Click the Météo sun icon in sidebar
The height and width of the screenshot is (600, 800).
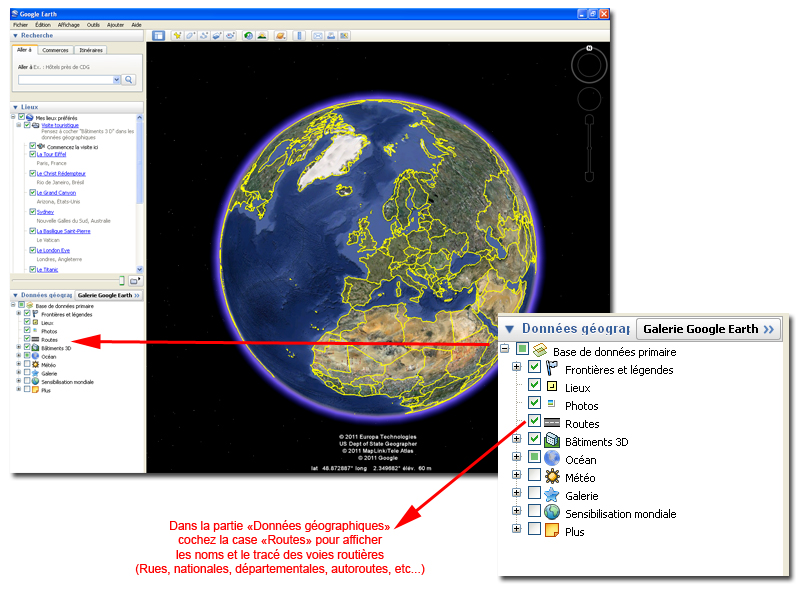pyautogui.click(x=35, y=365)
